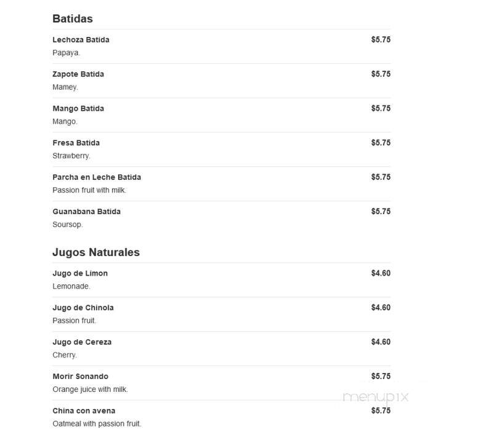The width and height of the screenshot is (486, 448).
Task: Click the 'Soursop.' description text
Action: coord(68,225)
